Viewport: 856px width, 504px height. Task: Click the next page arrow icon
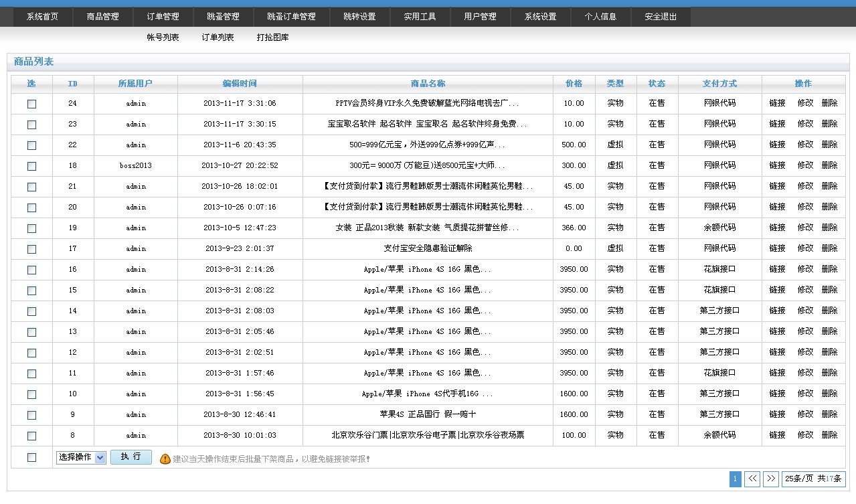[771, 479]
